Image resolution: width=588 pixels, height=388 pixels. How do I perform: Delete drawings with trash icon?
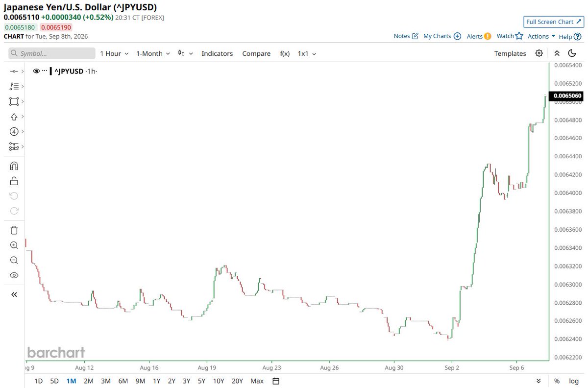point(14,230)
